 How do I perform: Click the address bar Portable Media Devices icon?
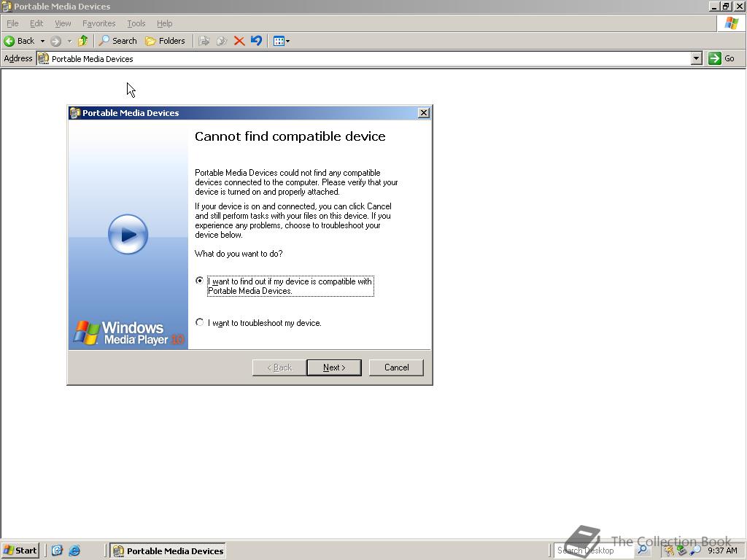[43, 58]
